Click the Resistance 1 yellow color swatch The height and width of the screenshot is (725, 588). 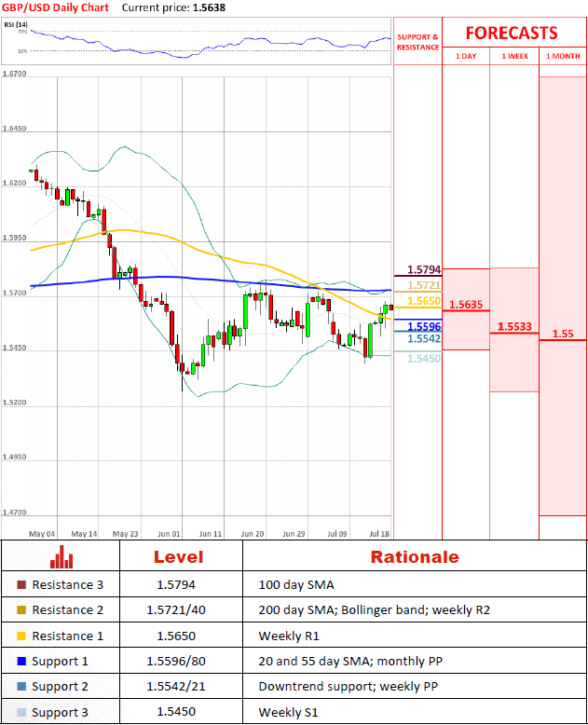[x=21, y=636]
